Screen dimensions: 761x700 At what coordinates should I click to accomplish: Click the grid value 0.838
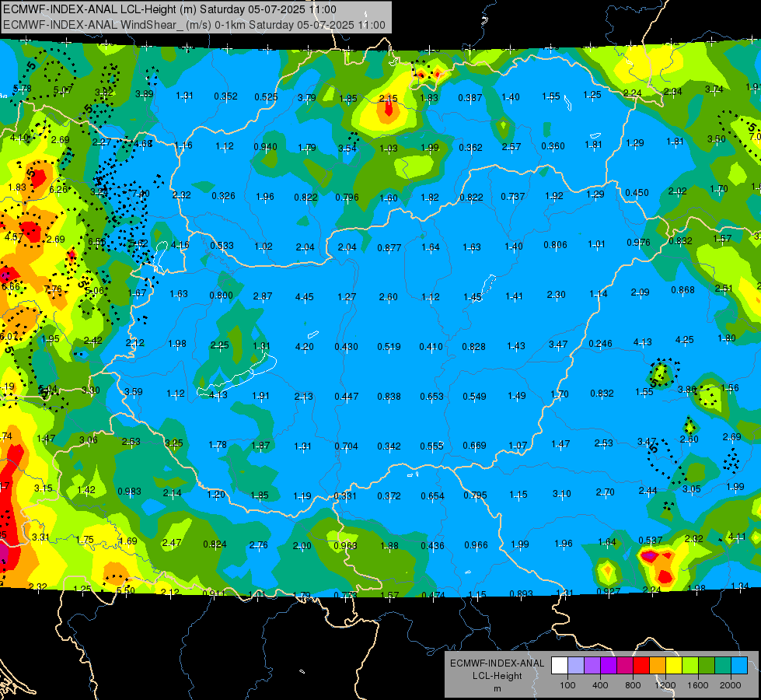[x=389, y=397]
